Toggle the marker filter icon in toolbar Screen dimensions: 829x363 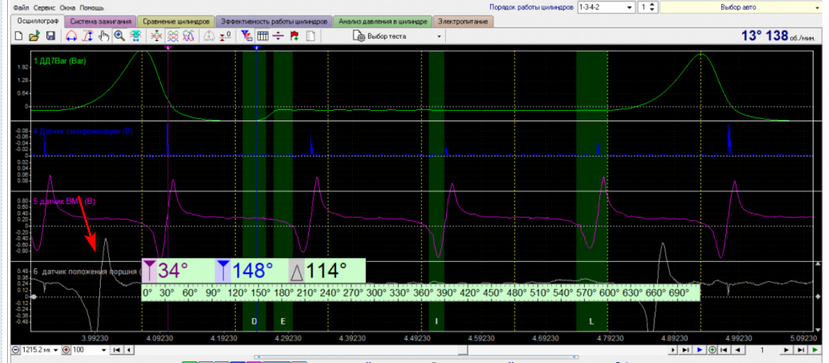click(x=246, y=36)
